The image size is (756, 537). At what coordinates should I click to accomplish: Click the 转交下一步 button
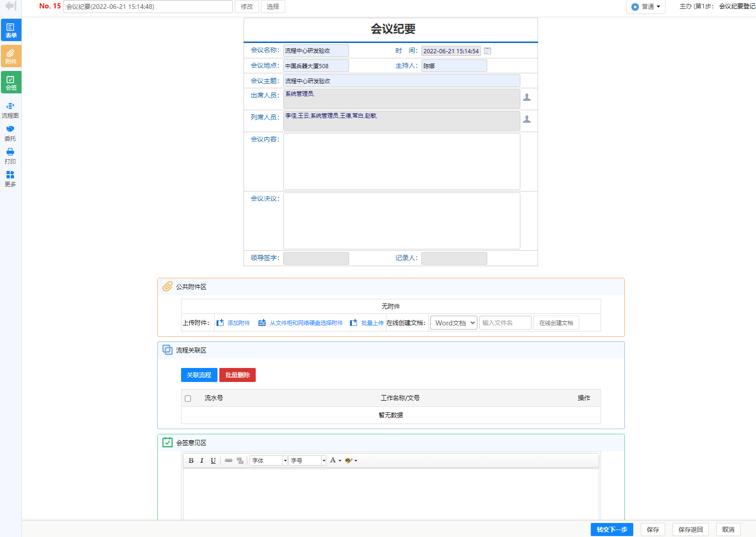point(611,530)
